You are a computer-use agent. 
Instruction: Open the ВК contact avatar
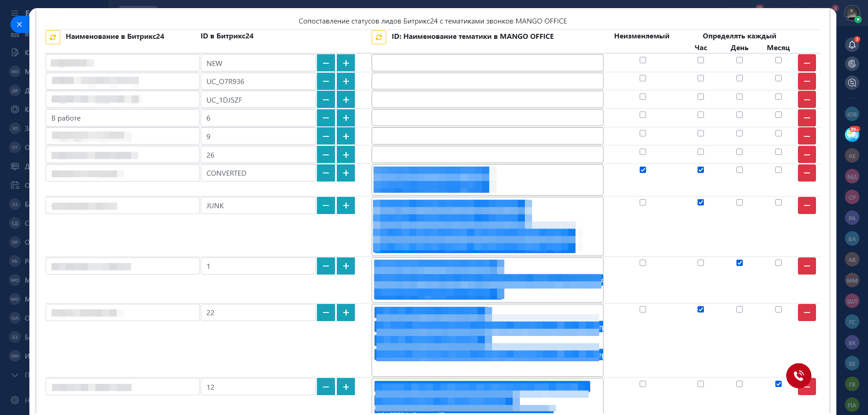tap(852, 343)
